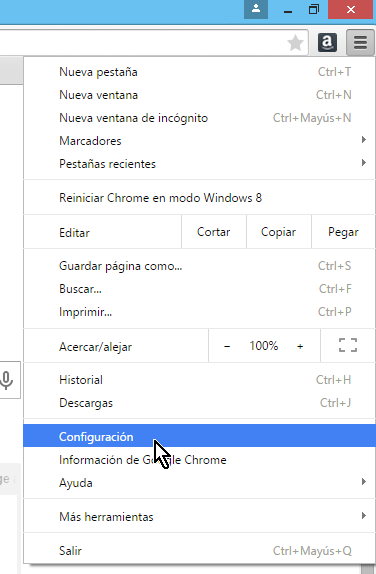Click the Chrome user profile icon
Screen dimensions: 376x574
click(256, 9)
